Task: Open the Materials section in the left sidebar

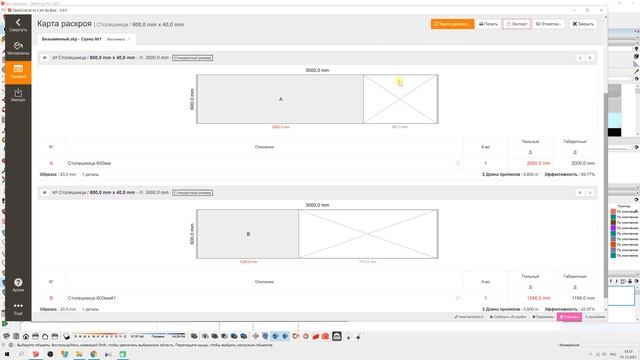Action: point(18,48)
